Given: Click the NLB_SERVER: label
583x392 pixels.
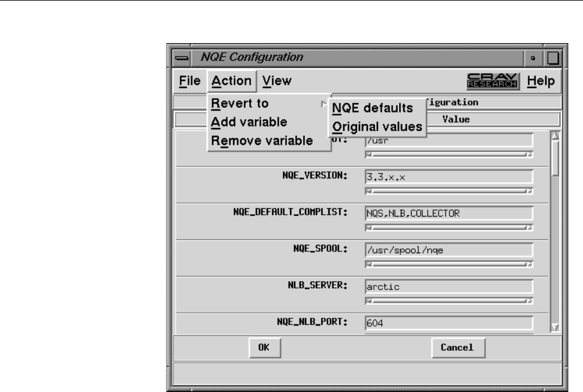Looking at the screenshot, I should click(318, 285).
